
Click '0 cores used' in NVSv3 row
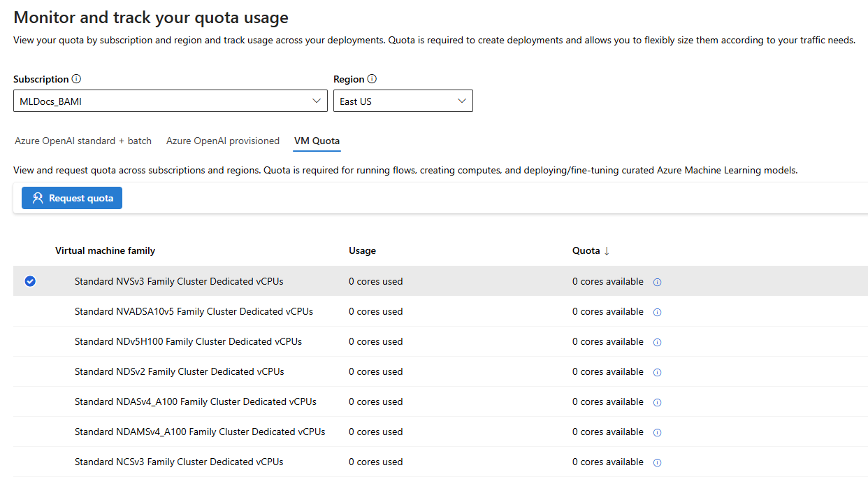pyautogui.click(x=376, y=281)
